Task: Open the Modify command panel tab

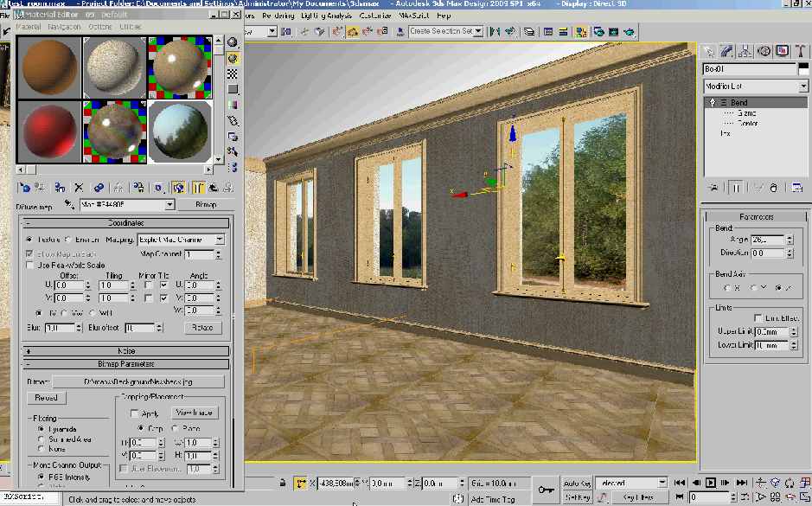Action: (x=726, y=51)
